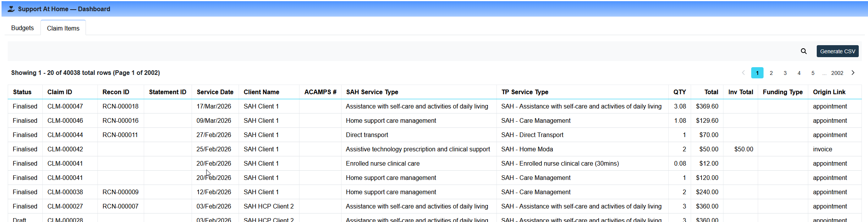This screenshot has width=868, height=222.
Task: Click the previous page left chevron
Action: click(x=743, y=73)
